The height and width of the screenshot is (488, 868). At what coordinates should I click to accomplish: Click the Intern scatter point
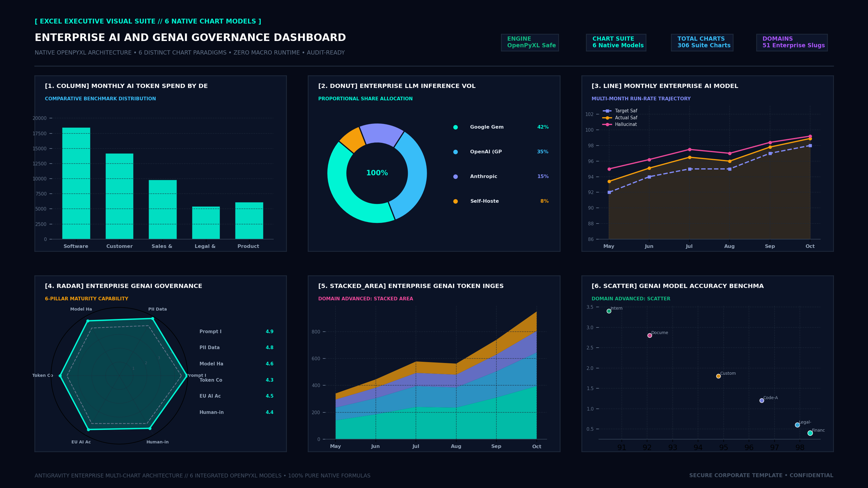click(x=609, y=311)
